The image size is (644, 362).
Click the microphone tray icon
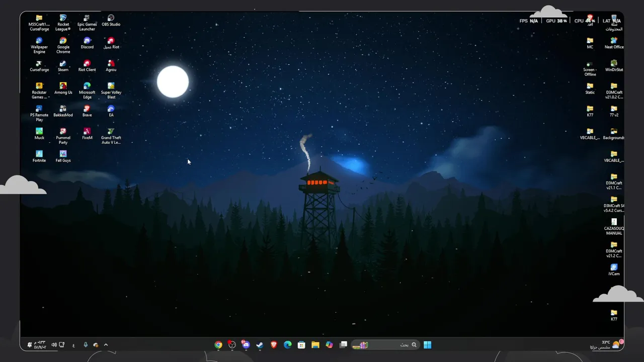(86, 345)
